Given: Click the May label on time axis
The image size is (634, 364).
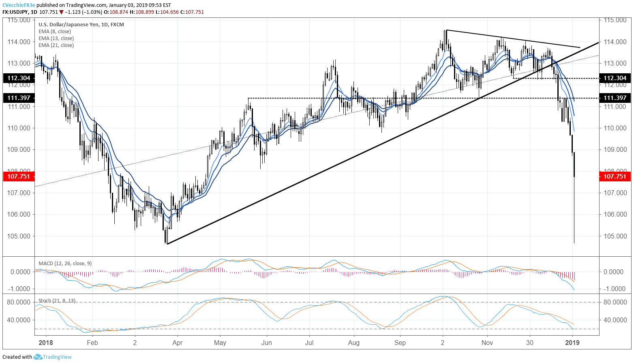Looking at the screenshot, I should (220, 343).
